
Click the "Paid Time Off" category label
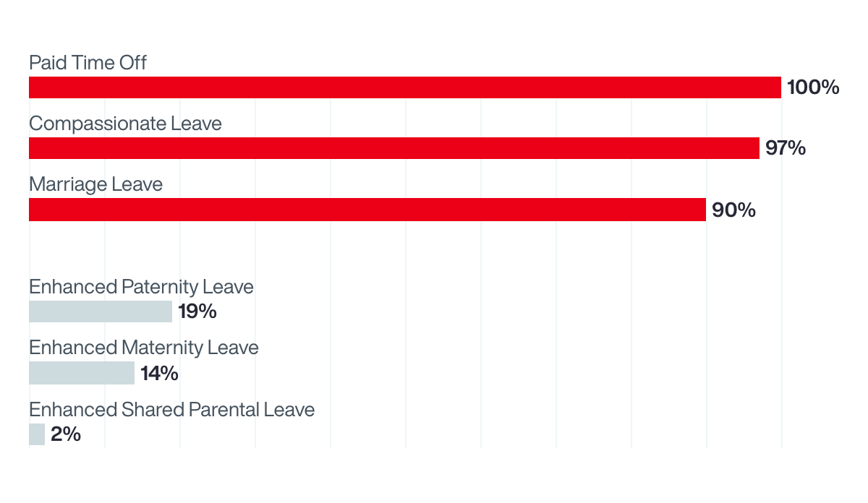[88, 63]
